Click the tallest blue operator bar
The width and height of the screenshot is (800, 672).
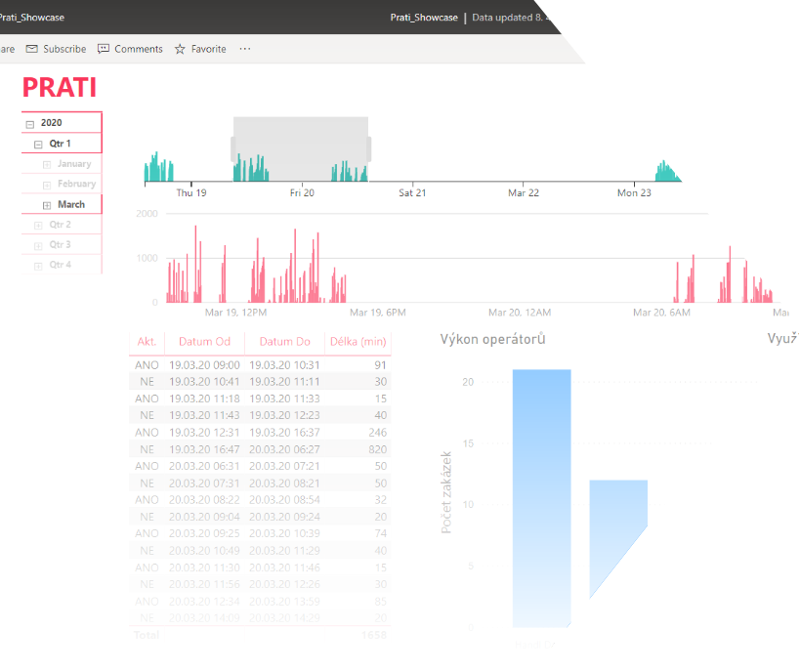[541, 498]
